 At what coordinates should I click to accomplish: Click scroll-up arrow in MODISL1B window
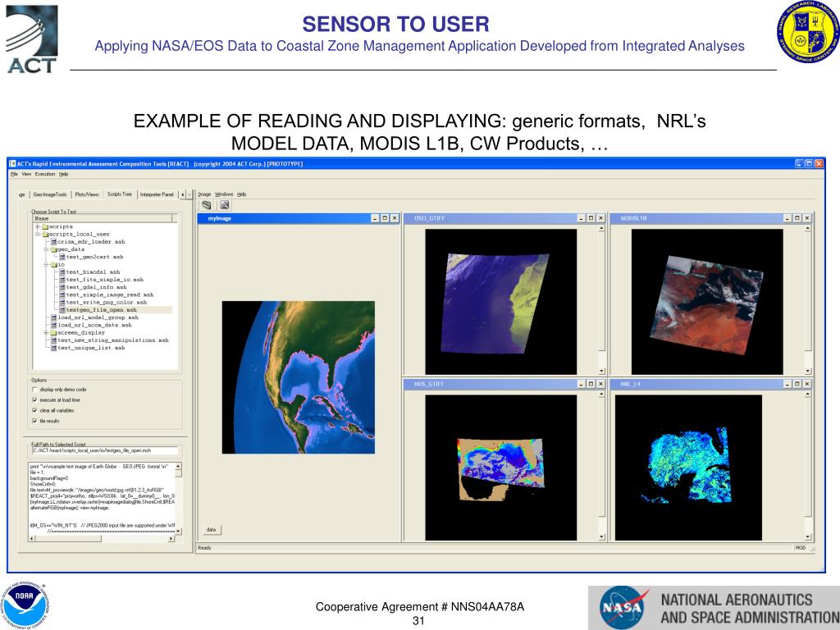[807, 228]
